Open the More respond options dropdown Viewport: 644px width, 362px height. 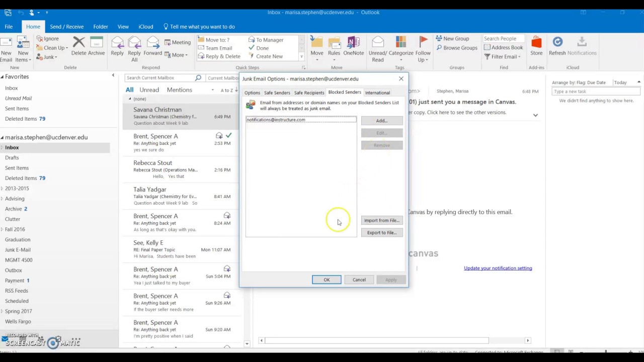176,55
